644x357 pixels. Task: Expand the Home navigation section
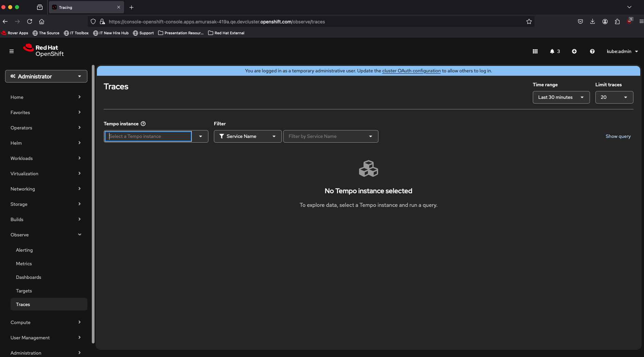46,97
